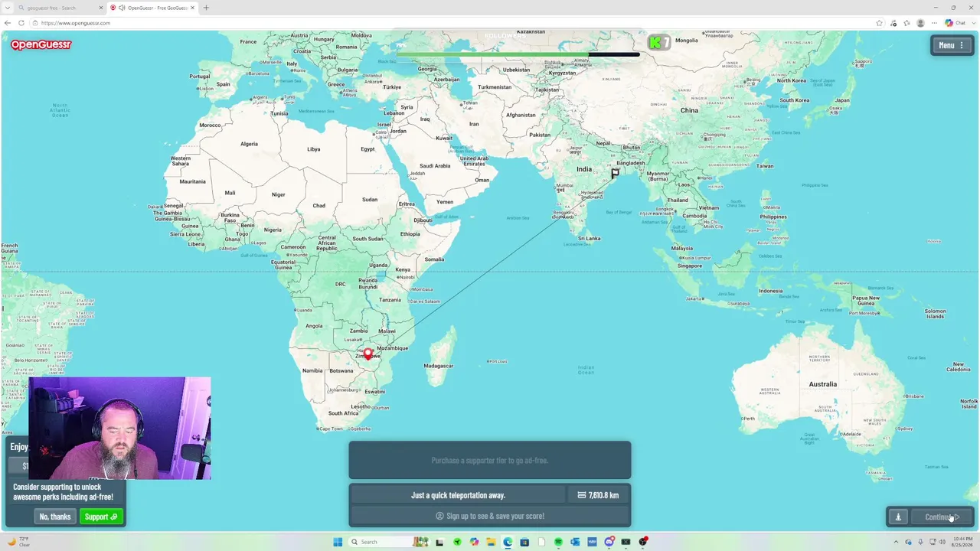Click the Saudi Arabia label on the map
Viewport: 980px width, 551px height.
435,165
